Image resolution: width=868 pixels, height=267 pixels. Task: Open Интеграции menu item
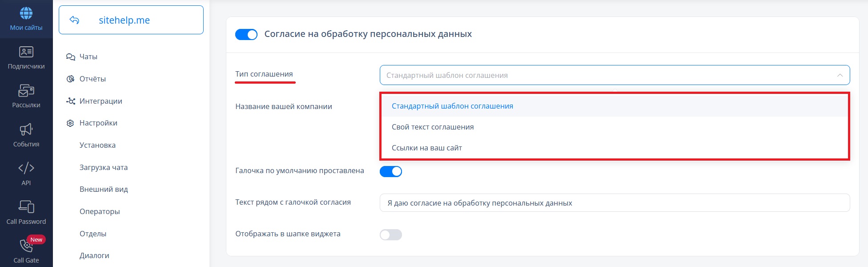pos(100,101)
